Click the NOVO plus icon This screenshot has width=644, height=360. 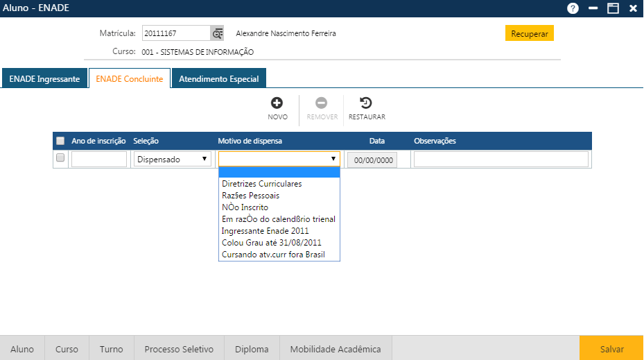(x=277, y=103)
